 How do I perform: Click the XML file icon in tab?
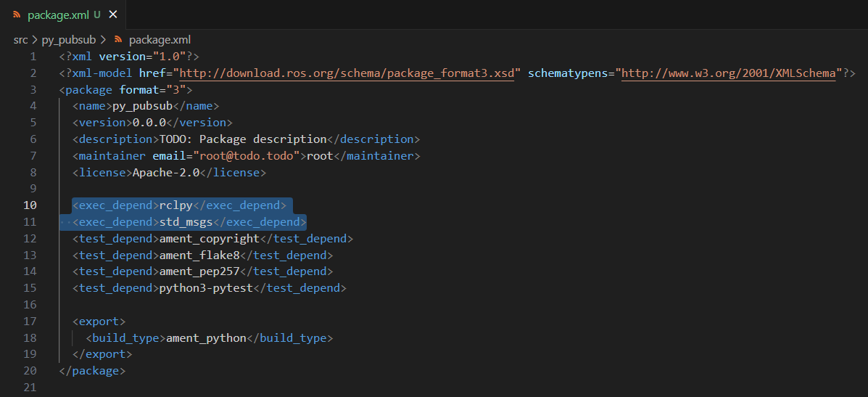click(x=17, y=15)
